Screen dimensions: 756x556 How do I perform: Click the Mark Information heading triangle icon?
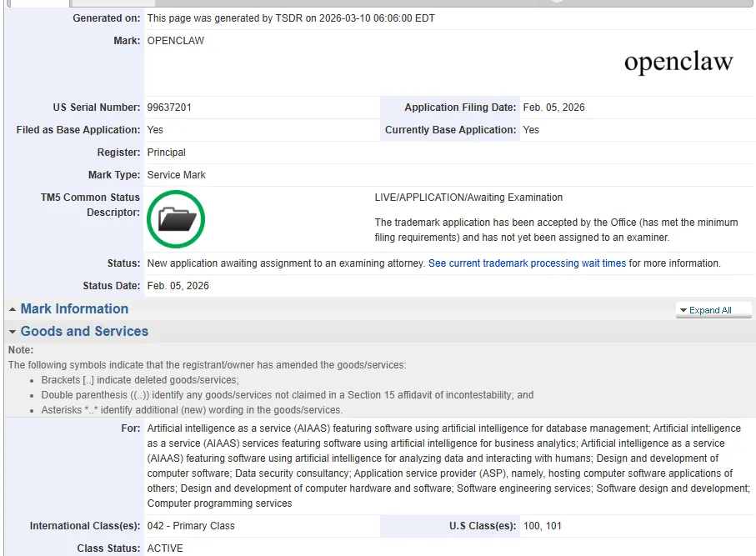tap(13, 309)
